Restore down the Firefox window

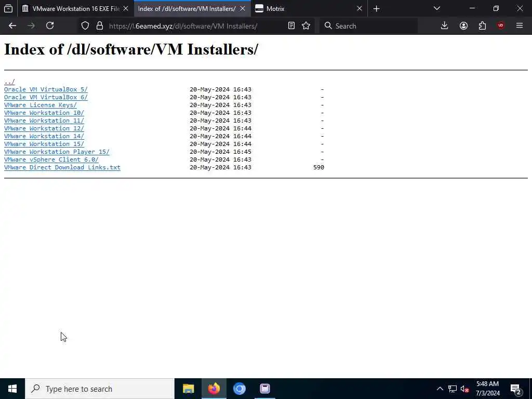pyautogui.click(x=496, y=8)
